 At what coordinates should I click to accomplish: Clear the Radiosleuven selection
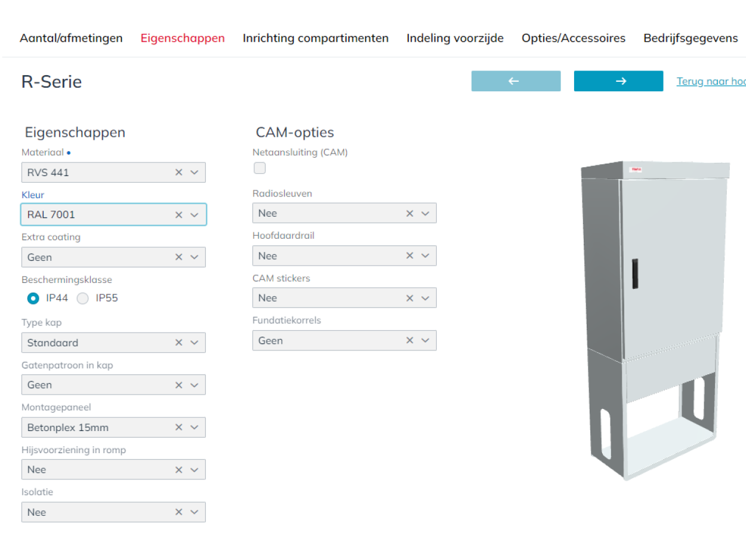pyautogui.click(x=409, y=213)
